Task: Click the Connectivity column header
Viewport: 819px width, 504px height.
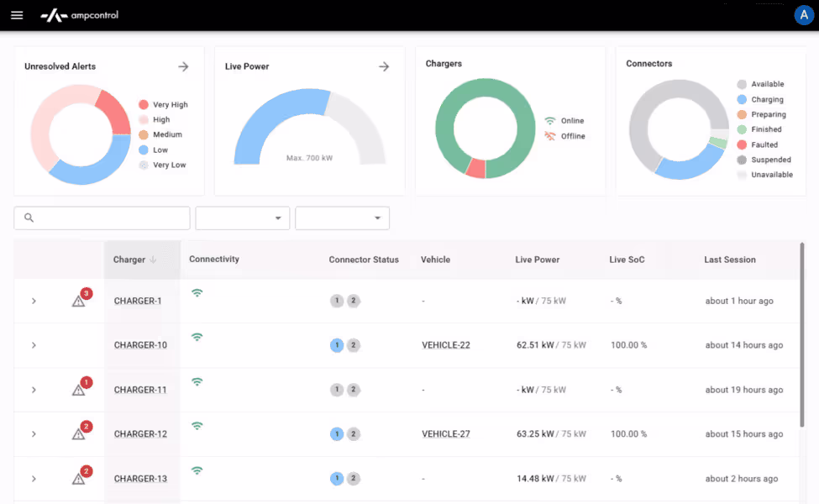Action: tap(214, 259)
